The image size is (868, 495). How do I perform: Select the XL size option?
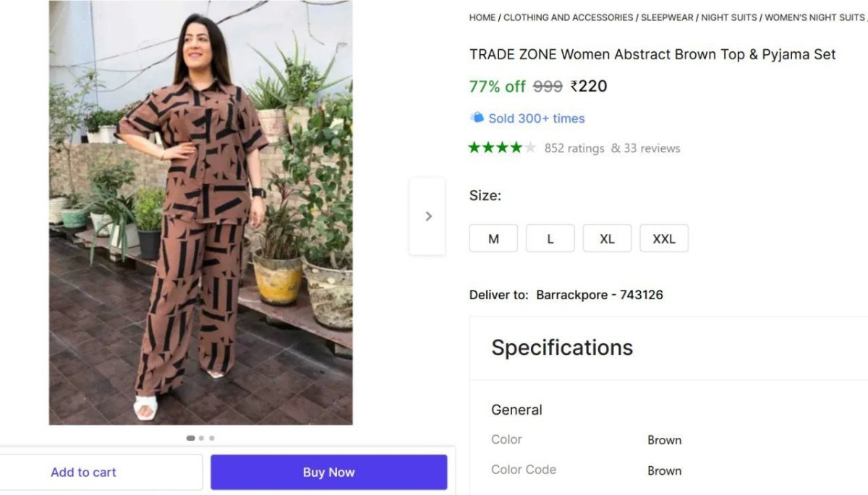607,238
